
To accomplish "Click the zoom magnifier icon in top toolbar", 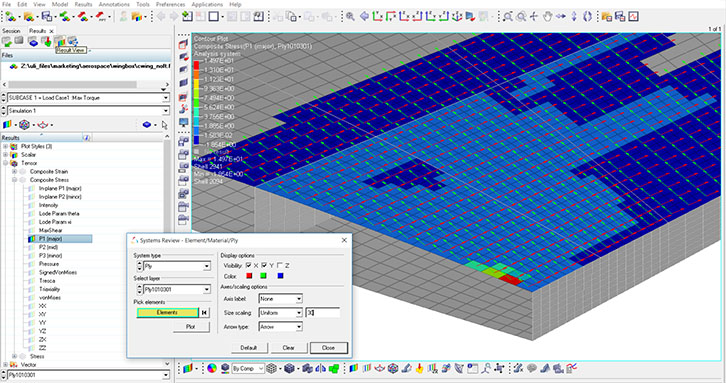I will coord(350,17).
